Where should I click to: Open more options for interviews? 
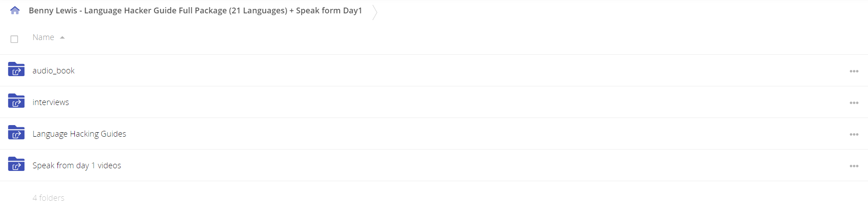[x=854, y=103]
